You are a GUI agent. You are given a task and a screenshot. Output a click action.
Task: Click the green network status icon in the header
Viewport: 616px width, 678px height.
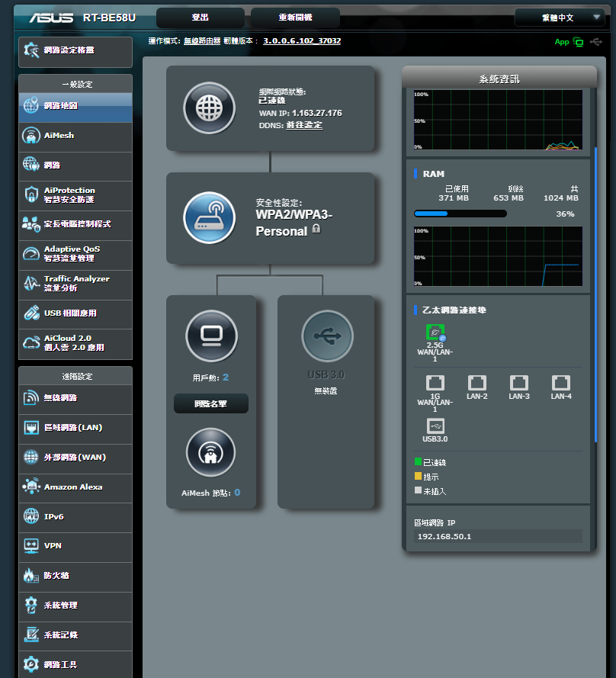578,42
